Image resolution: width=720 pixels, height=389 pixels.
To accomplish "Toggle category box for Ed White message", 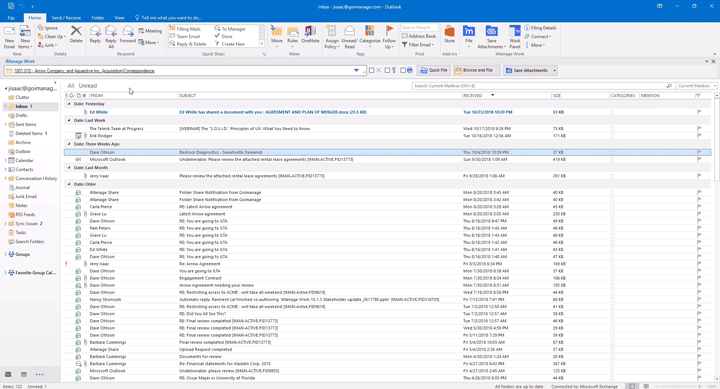I will coord(612,112).
